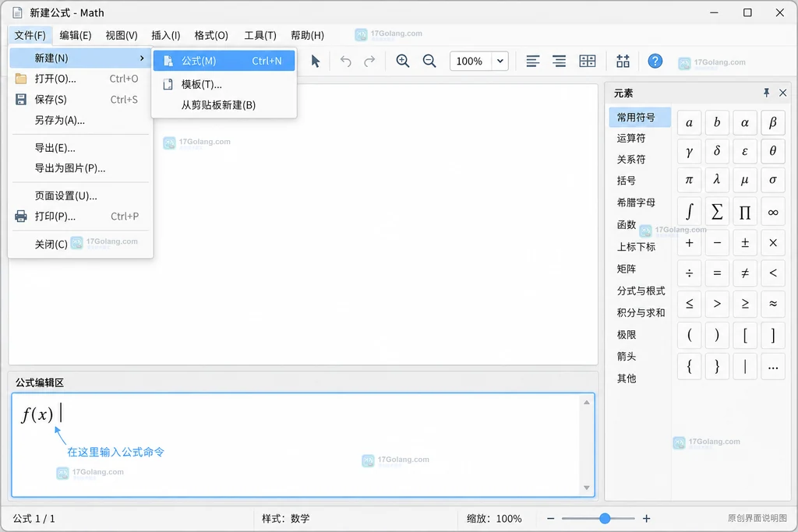798x532 pixels.
Task: Redo the last undone action
Action: tap(369, 62)
